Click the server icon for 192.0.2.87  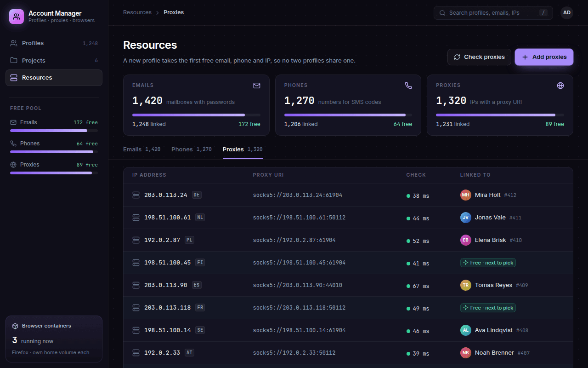136,240
